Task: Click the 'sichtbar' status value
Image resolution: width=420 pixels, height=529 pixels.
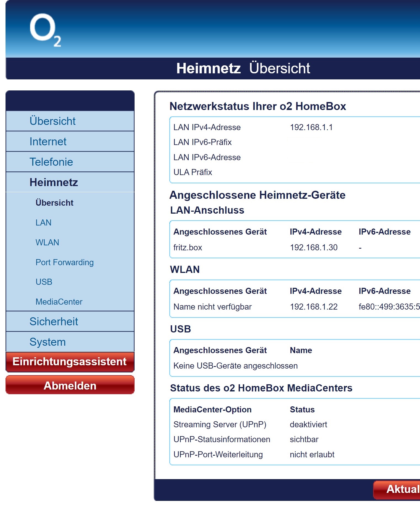Action: (304, 439)
